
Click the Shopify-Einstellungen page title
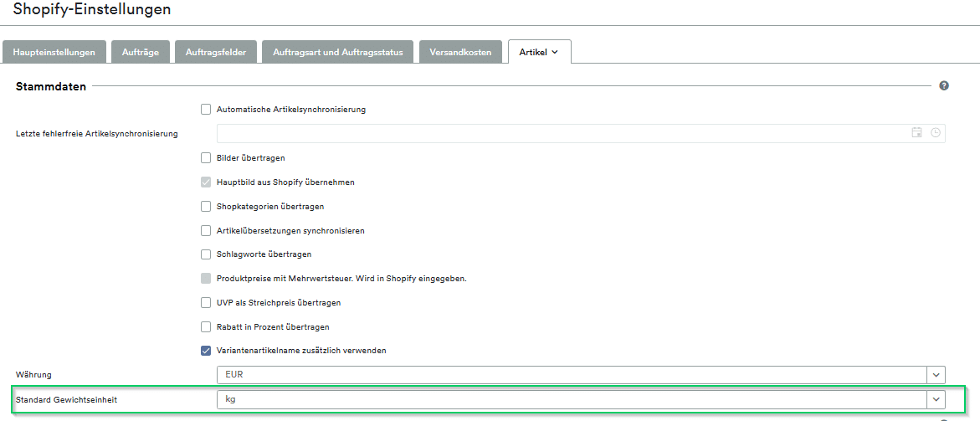click(x=92, y=9)
